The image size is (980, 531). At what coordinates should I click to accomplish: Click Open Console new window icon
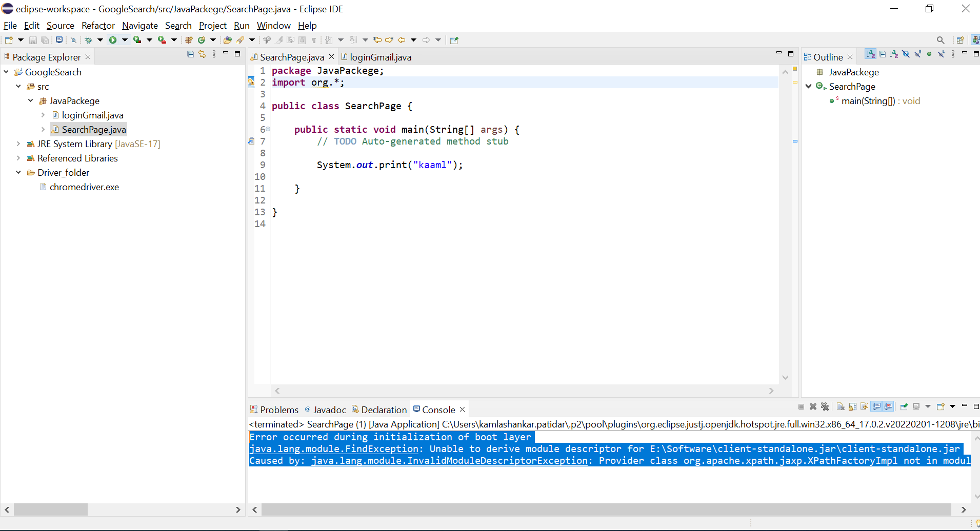click(941, 406)
